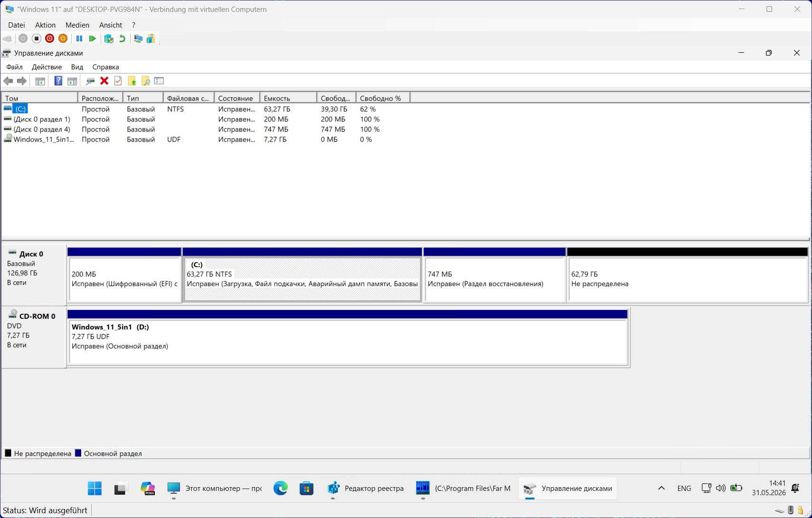Click the drive connector icon in Disk Management toolbar
812x518 pixels.
pos(90,81)
